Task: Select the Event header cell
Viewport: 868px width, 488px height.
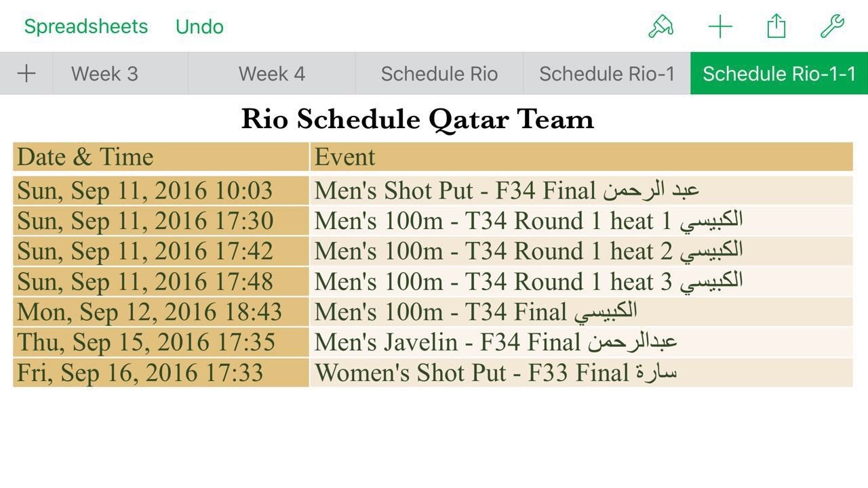Action: pyautogui.click(x=582, y=157)
